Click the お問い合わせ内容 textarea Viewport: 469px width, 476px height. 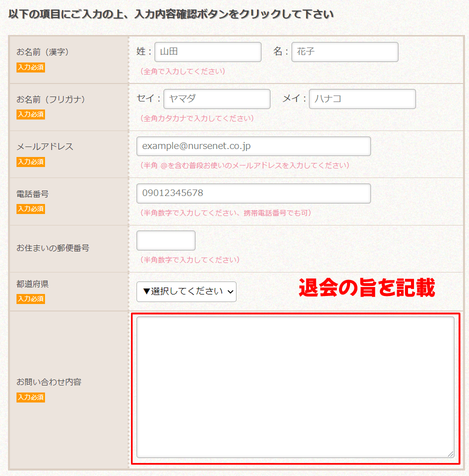coord(295,387)
